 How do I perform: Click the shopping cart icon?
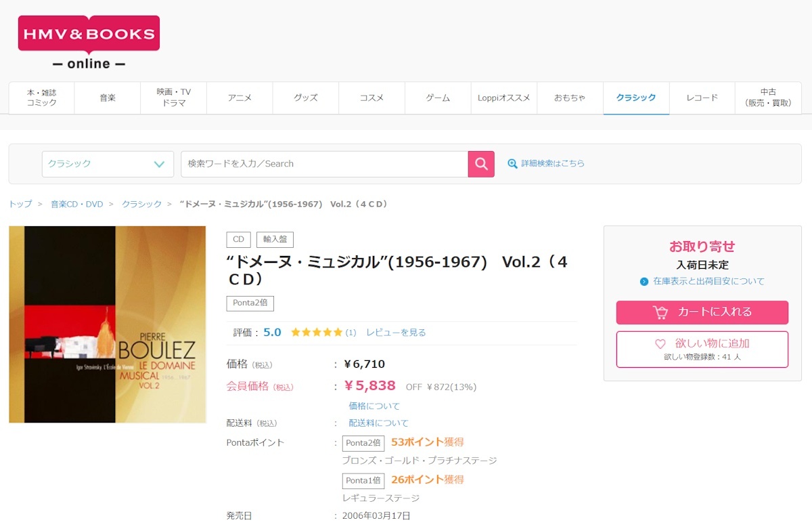pos(660,312)
